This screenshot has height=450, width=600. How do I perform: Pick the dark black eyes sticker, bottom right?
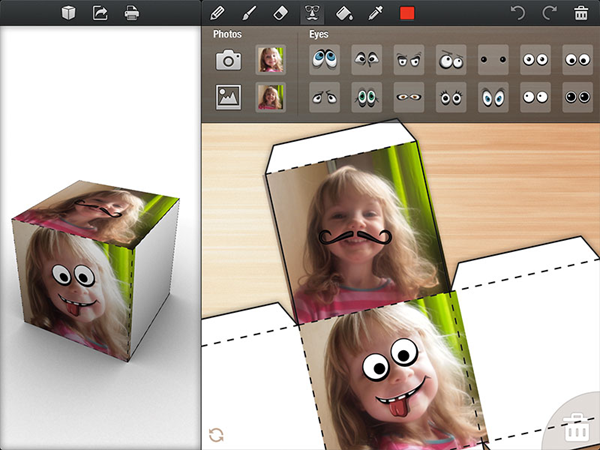click(x=577, y=97)
